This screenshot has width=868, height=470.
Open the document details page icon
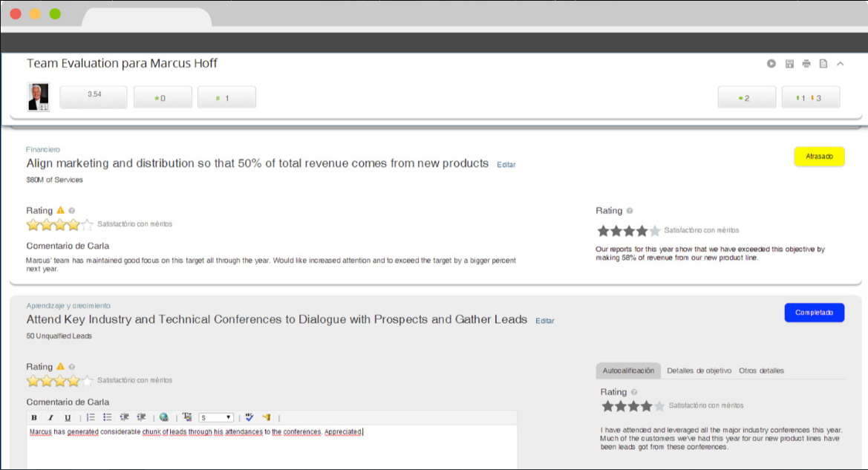[x=823, y=63]
